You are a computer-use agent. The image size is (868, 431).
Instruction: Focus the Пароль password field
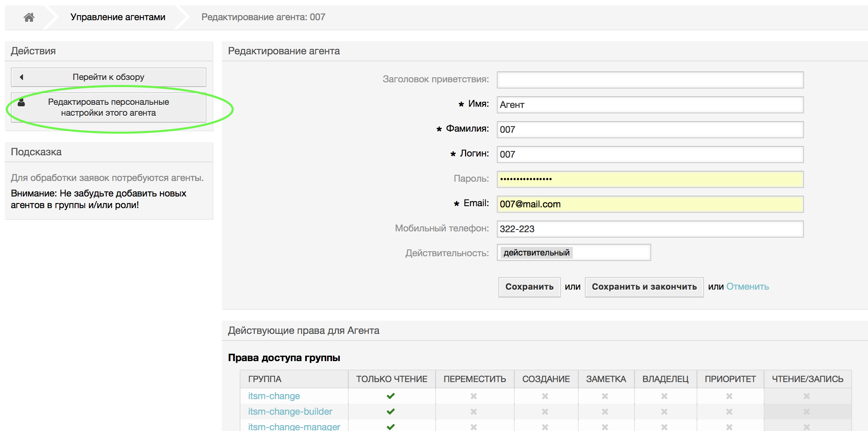point(650,179)
